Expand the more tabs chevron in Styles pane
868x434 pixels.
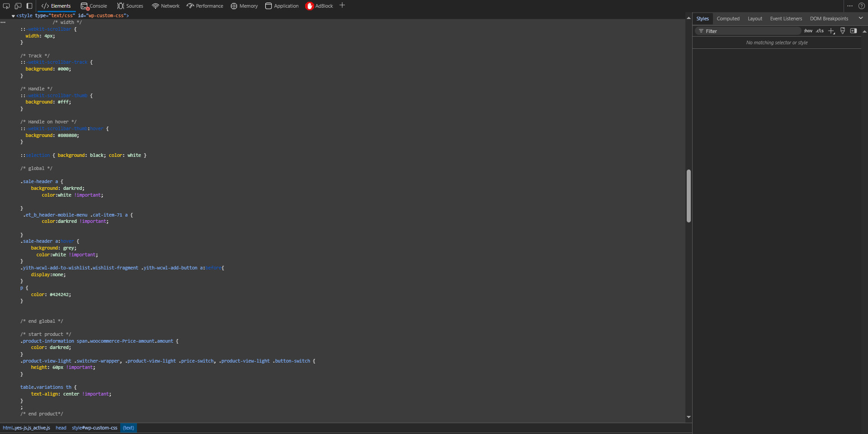861,18
